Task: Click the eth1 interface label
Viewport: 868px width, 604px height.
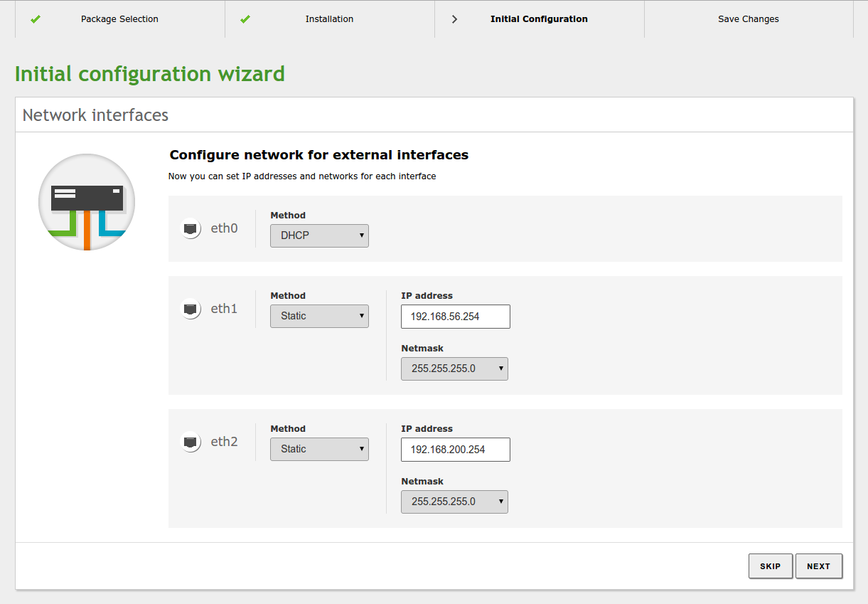Action: point(224,309)
